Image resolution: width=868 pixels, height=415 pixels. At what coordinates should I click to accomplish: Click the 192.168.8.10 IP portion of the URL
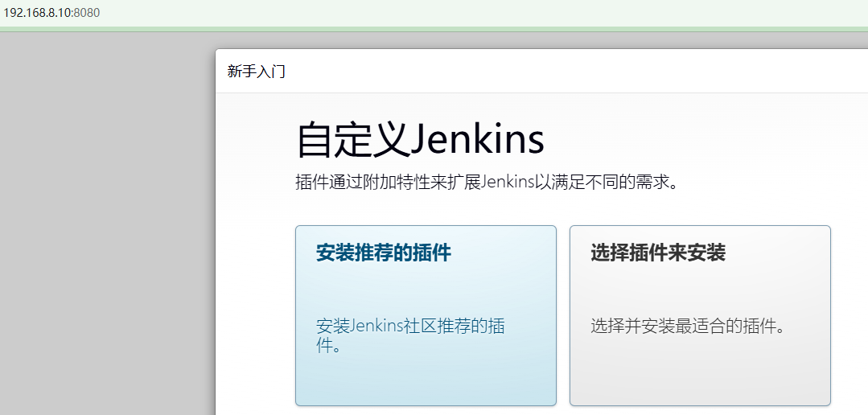pos(37,13)
